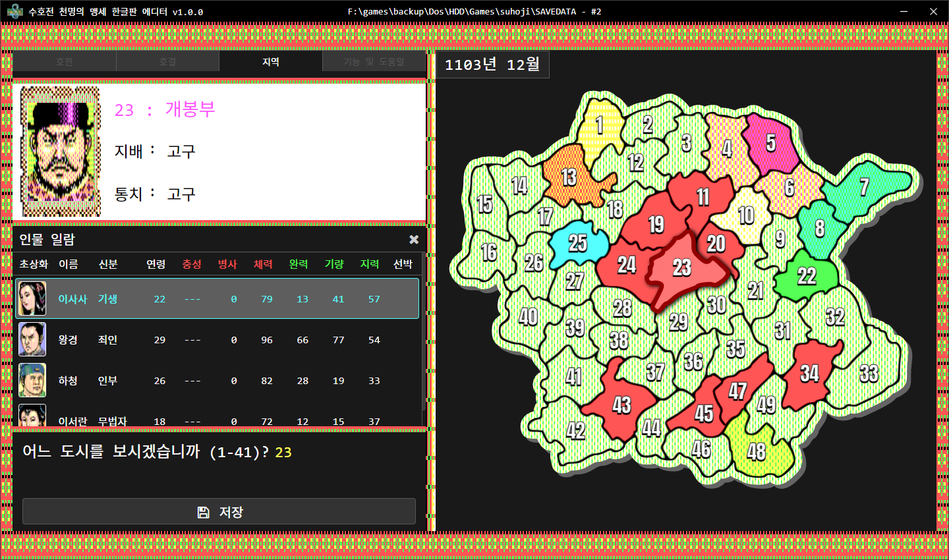Click the city number input showing 23
Viewport: 949px width, 560px height.
click(283, 453)
